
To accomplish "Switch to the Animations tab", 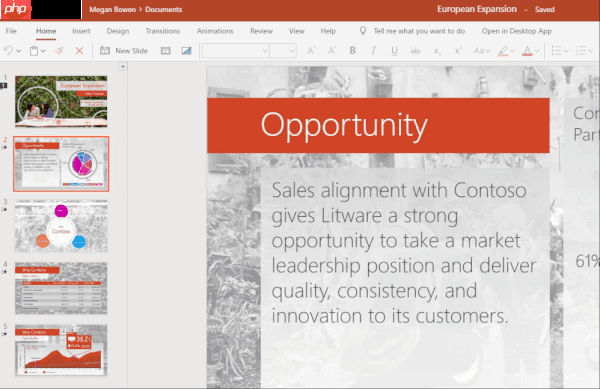I will (215, 31).
